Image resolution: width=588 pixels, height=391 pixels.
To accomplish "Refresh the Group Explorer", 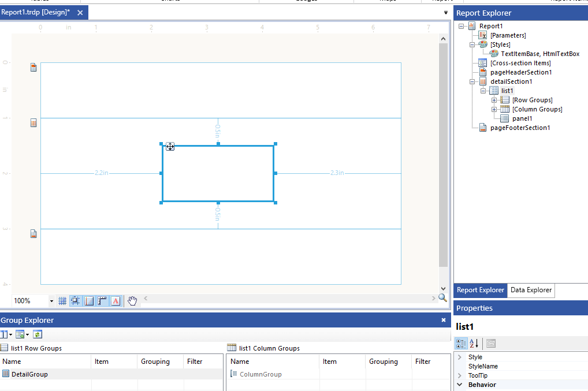I will pyautogui.click(x=37, y=334).
